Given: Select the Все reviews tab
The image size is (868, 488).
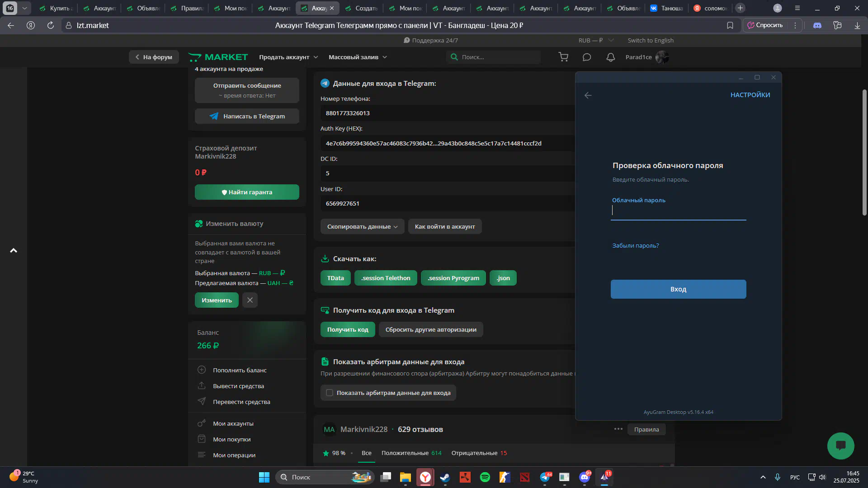Looking at the screenshot, I should coord(366,453).
